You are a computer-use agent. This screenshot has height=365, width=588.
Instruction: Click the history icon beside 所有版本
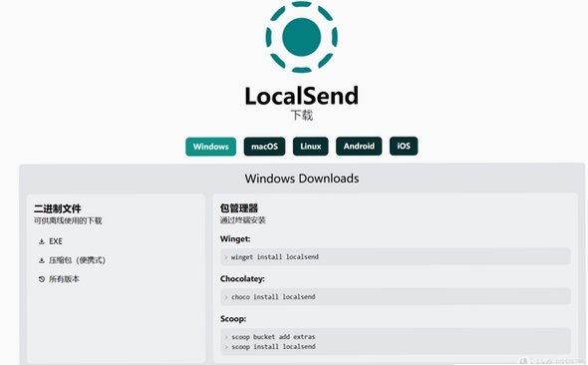click(x=42, y=279)
